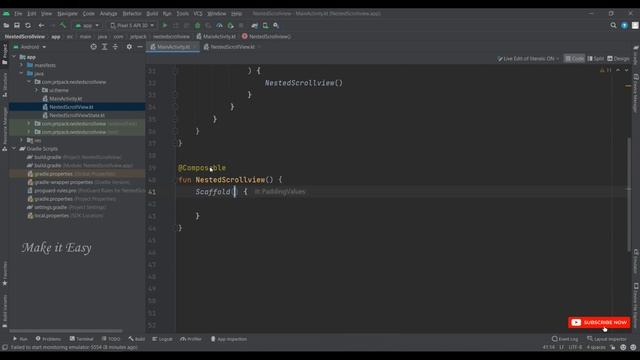Click the Profiler tool window button

tap(191, 339)
